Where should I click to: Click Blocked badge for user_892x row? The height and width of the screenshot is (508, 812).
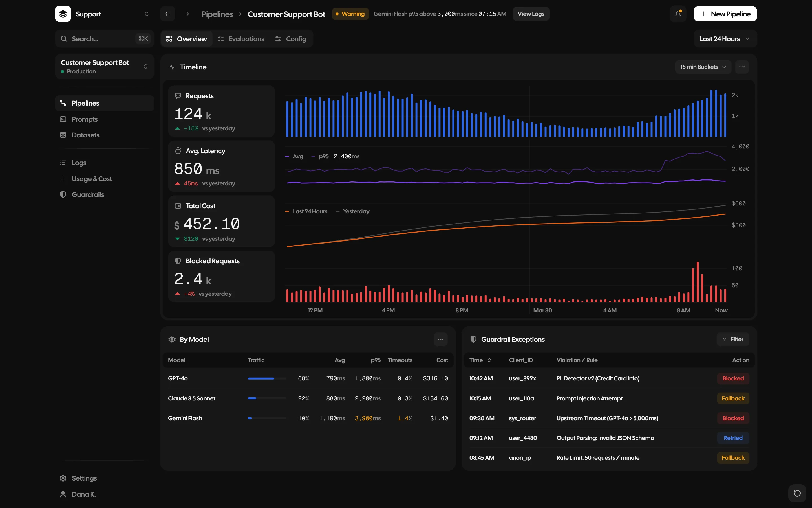[733, 379]
